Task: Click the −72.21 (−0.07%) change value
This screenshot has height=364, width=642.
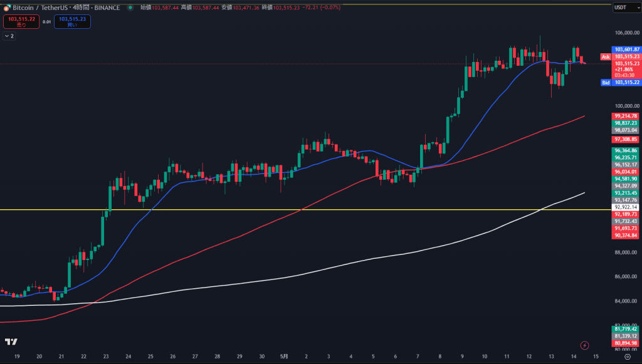Action: pos(322,8)
